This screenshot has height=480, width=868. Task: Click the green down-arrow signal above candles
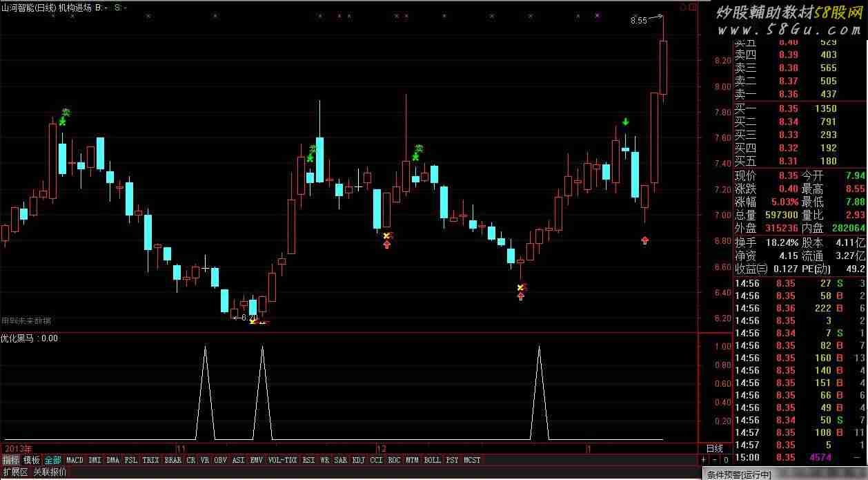[x=625, y=122]
